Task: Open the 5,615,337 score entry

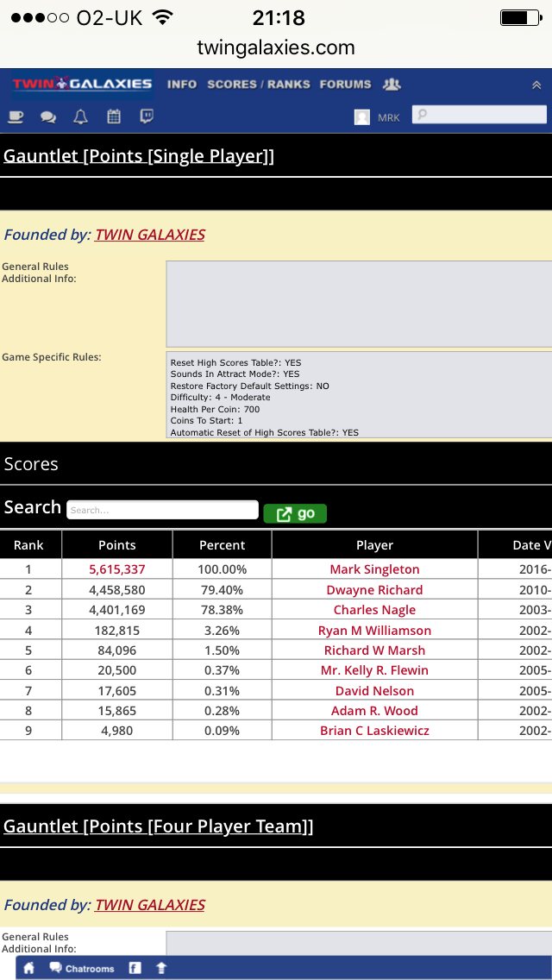Action: 117,569
